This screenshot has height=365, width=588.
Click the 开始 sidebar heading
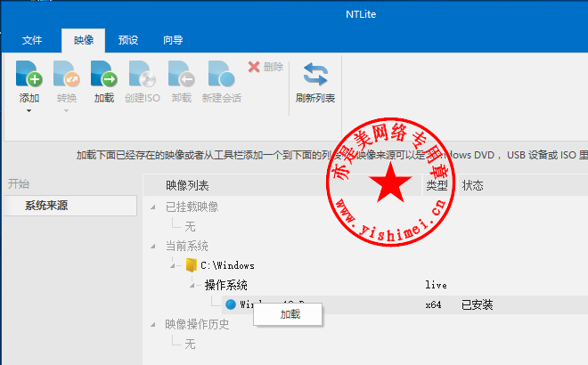pyautogui.click(x=19, y=183)
